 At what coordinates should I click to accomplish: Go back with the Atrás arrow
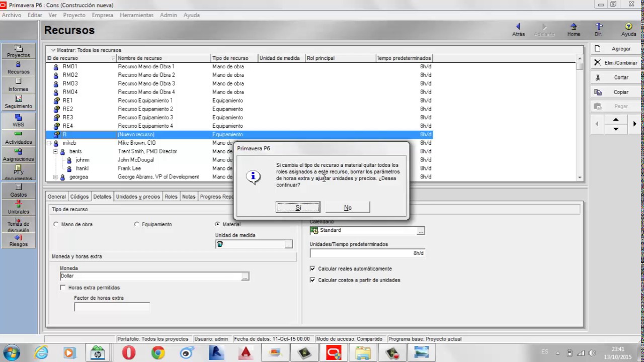click(518, 30)
